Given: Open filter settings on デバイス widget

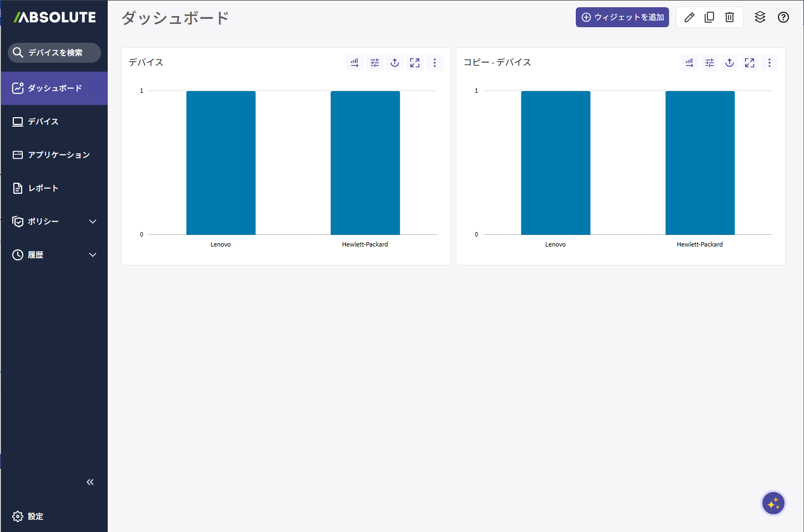Looking at the screenshot, I should (x=375, y=63).
